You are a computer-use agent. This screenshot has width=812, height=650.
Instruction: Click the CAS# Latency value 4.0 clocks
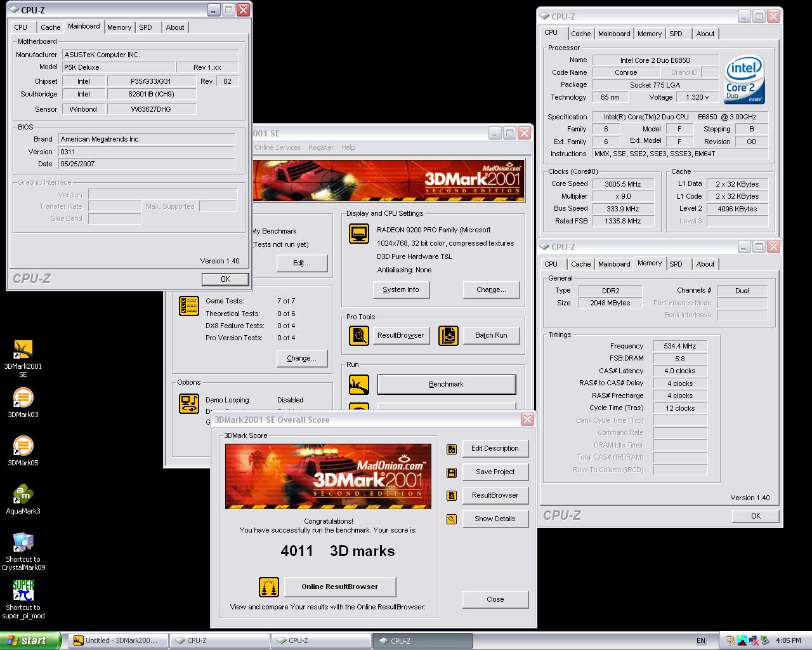680,371
